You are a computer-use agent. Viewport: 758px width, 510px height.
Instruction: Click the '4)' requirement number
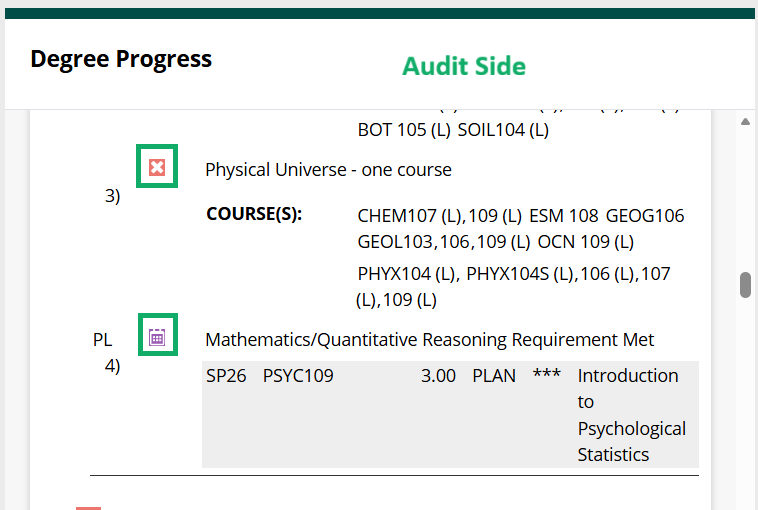coord(112,366)
